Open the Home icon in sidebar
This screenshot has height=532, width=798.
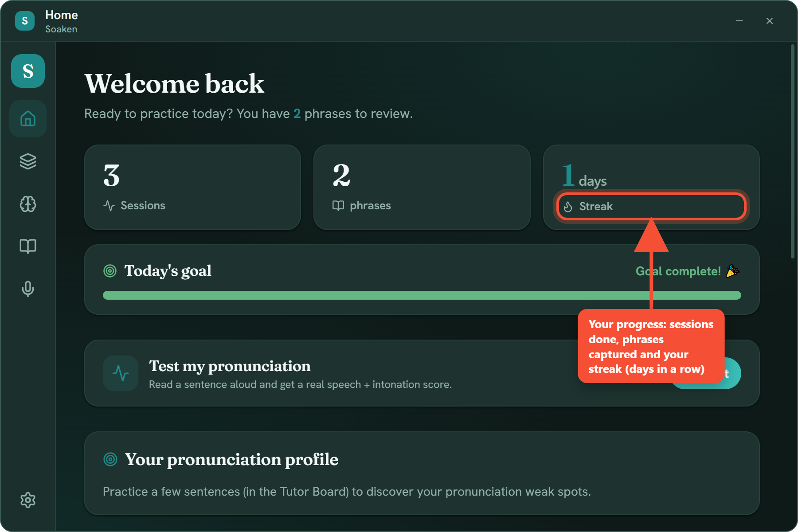tap(28, 119)
